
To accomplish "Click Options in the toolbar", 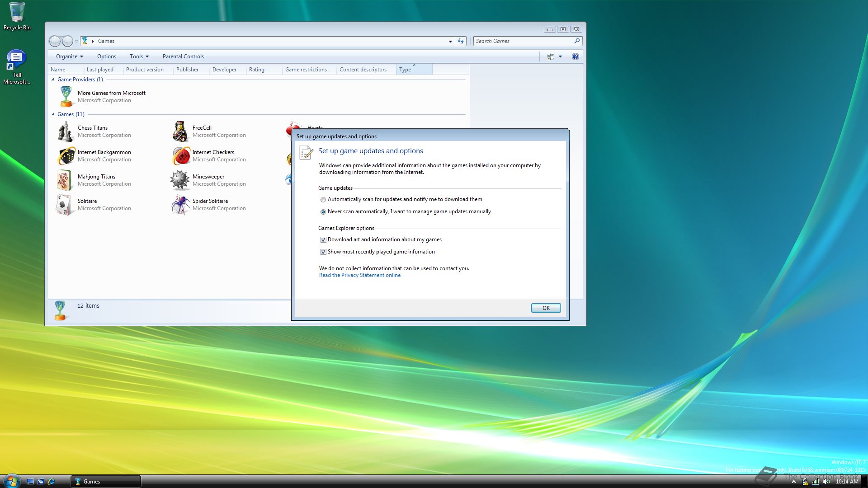I will pos(107,56).
